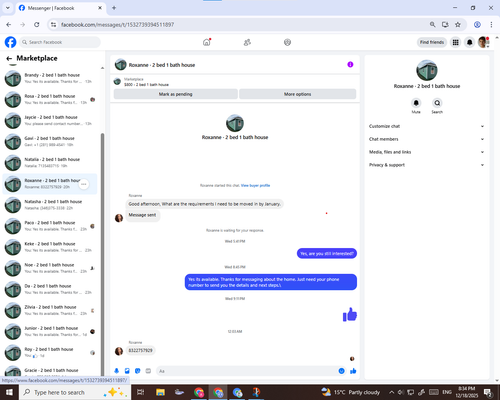Open Rosa's 2 bed 1 bath house chat

pos(50,99)
